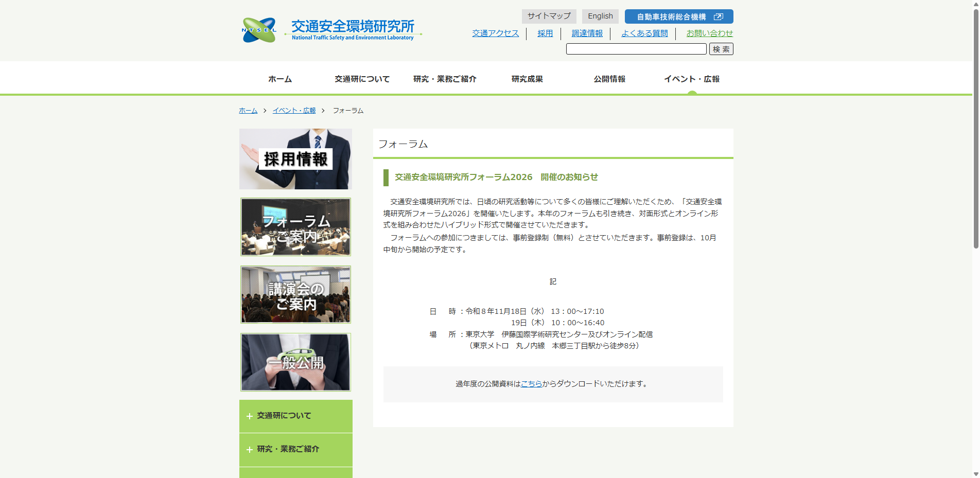
Task: Switch language to English
Action: coord(600,16)
